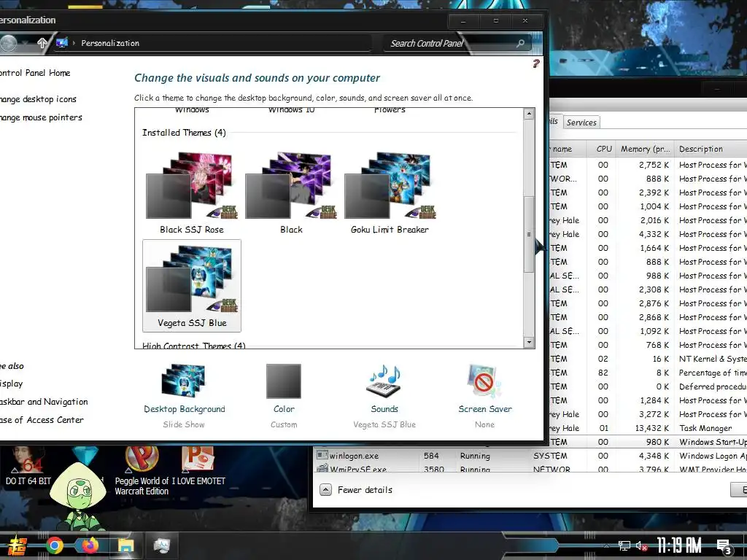The width and height of the screenshot is (747, 560).
Task: Click the search magnifier icon
Action: tap(520, 43)
